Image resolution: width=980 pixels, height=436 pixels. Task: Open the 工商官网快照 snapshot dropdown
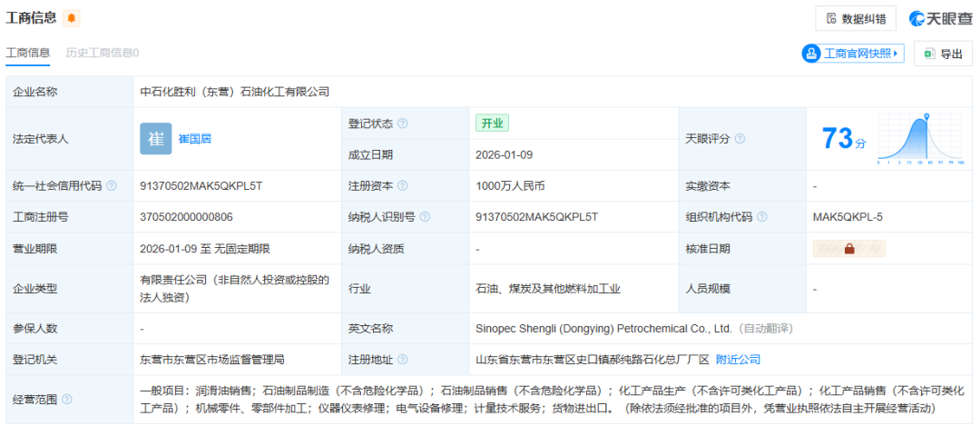pyautogui.click(x=853, y=54)
